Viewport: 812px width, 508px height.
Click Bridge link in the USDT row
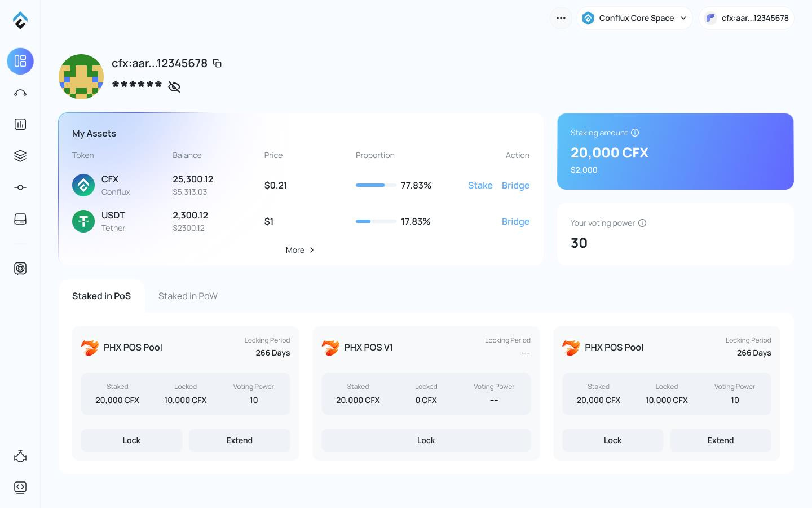click(515, 221)
